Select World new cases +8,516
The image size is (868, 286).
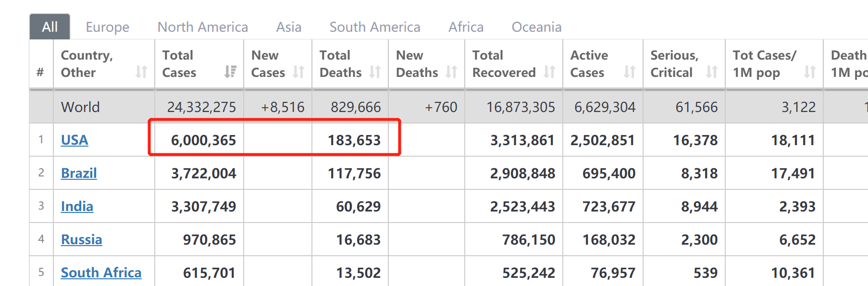pyautogui.click(x=283, y=107)
